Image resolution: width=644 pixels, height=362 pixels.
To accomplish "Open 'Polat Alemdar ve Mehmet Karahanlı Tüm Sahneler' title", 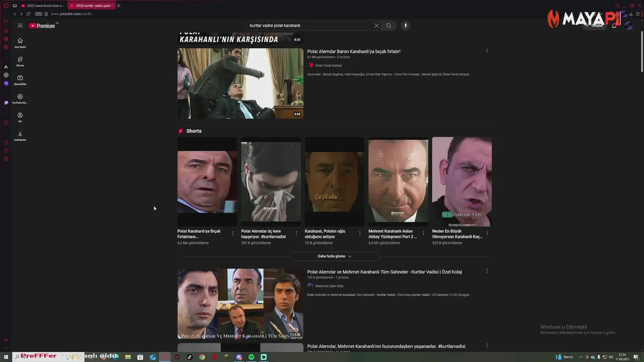I will 384,272.
